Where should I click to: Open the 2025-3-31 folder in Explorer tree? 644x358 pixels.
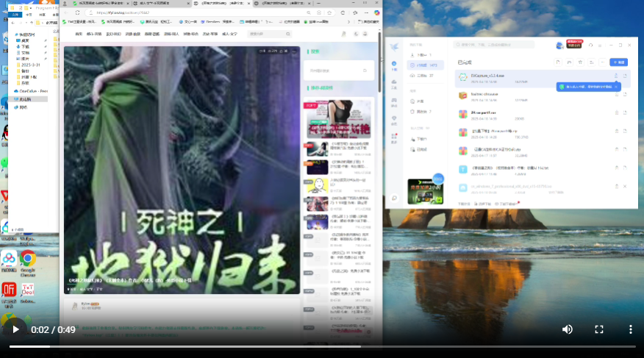(31, 65)
